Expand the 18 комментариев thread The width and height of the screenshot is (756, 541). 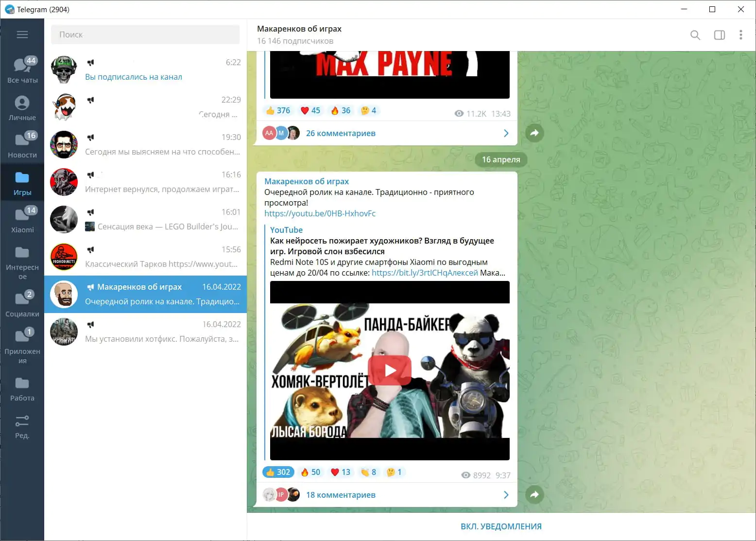pos(340,495)
